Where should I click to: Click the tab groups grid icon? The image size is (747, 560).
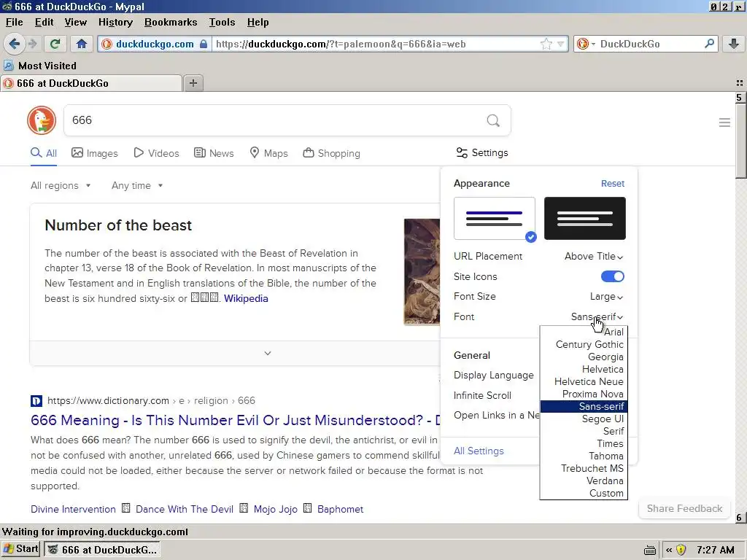click(x=740, y=83)
